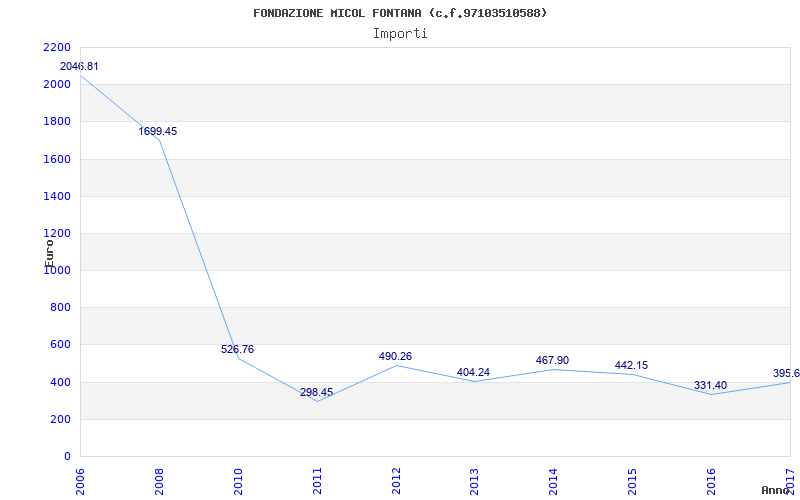Select the 1699.45 data label
This screenshot has height=500, width=800.
[x=158, y=131]
